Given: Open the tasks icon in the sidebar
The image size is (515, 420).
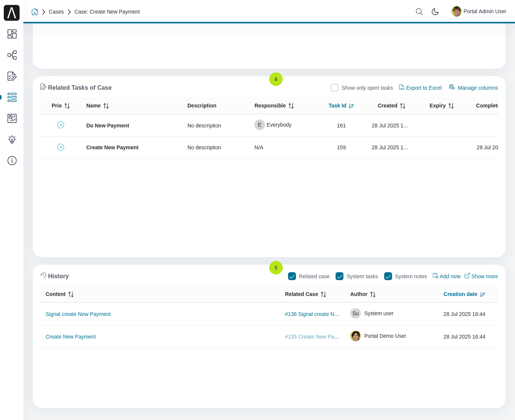Looking at the screenshot, I should pos(12,76).
